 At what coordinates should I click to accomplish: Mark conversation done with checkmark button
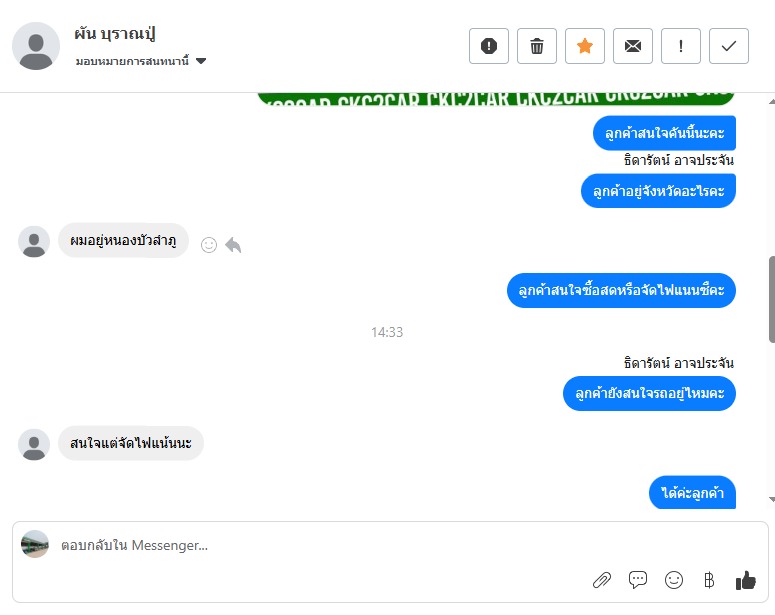729,46
